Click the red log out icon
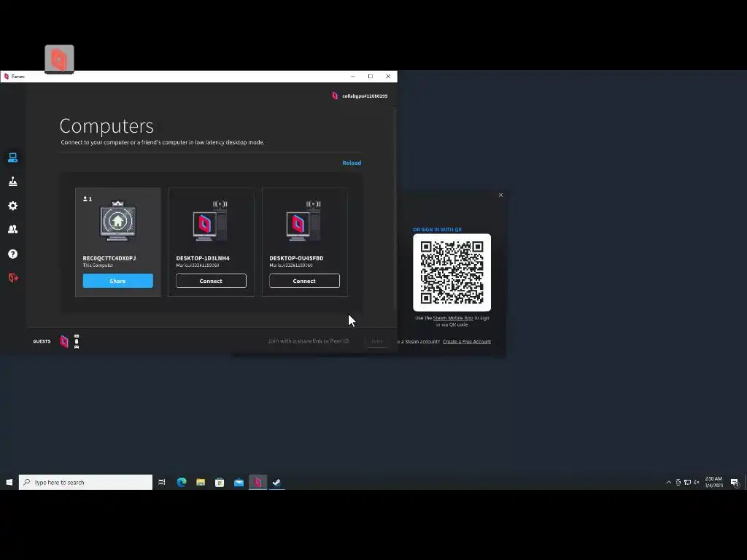 point(13,278)
